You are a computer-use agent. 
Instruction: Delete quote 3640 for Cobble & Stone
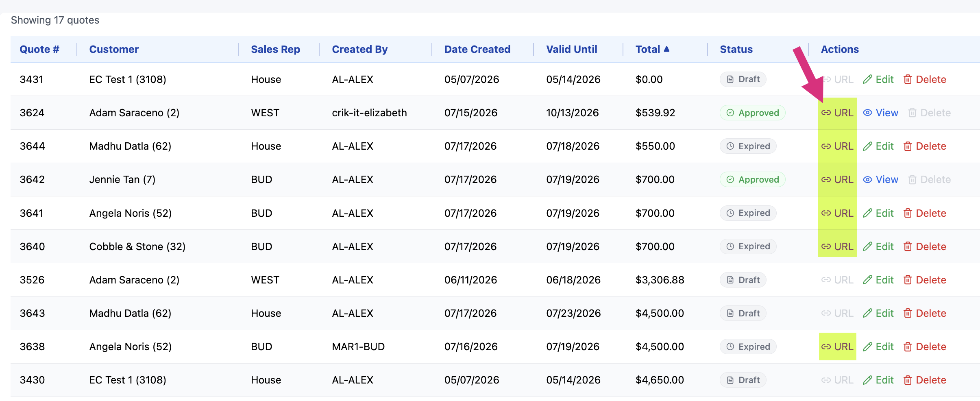[925, 247]
